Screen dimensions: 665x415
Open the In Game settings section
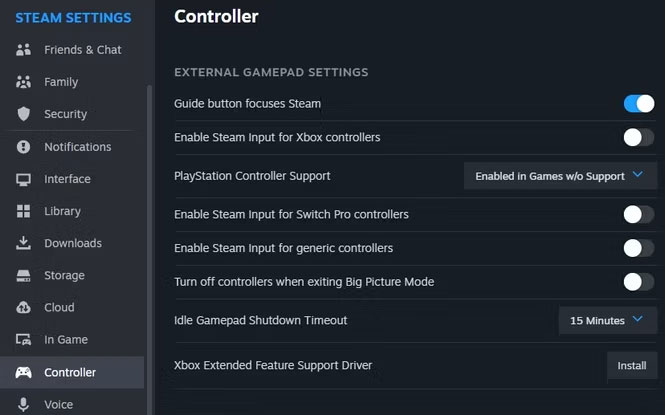(x=66, y=340)
